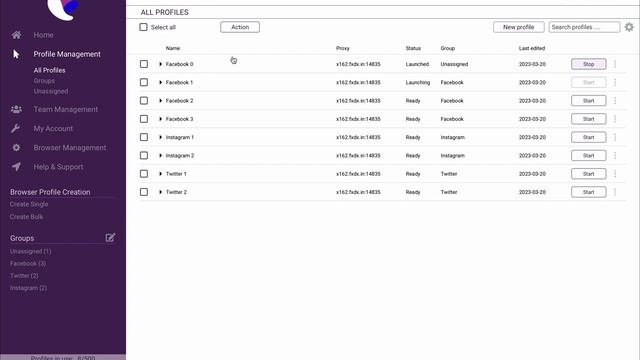Start the Facebook 3 profile
This screenshot has height=360, width=640.
(589, 119)
